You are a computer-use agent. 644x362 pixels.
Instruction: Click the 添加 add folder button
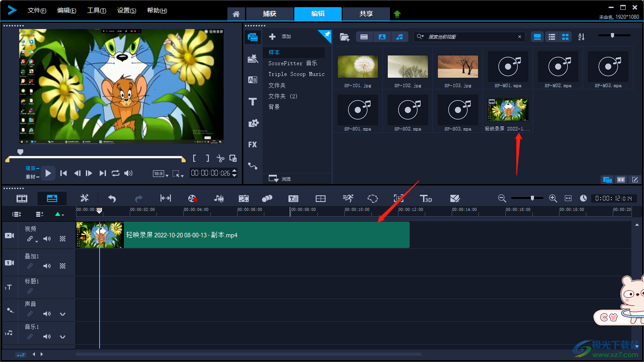280,37
